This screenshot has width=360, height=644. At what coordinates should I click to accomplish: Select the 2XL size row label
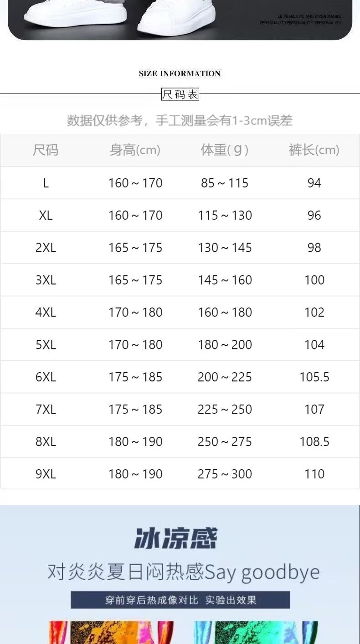pos(46,248)
